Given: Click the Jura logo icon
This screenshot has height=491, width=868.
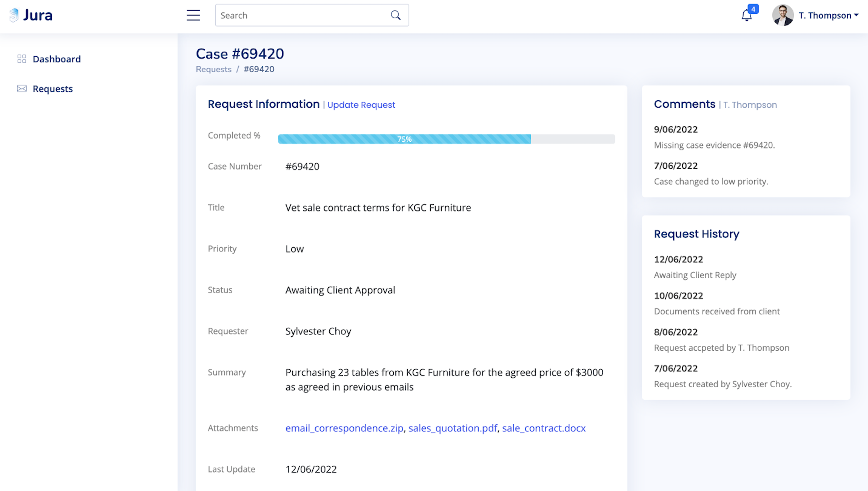Looking at the screenshot, I should click(14, 15).
